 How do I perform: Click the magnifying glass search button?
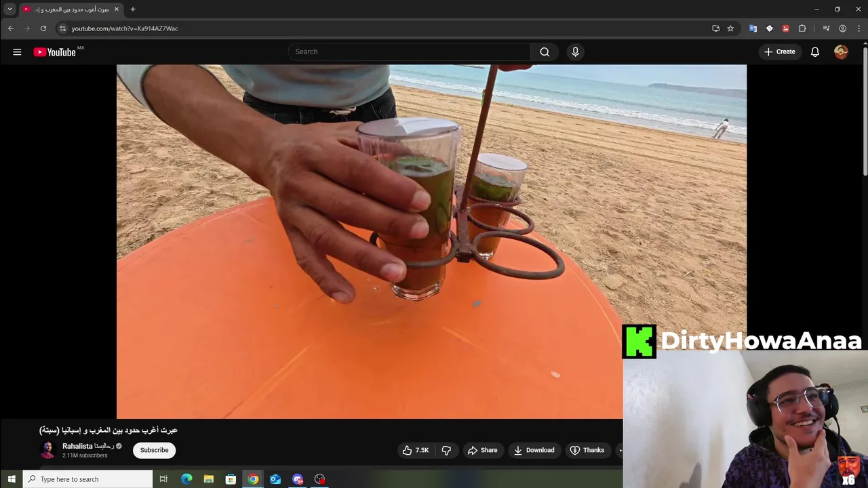pos(545,52)
